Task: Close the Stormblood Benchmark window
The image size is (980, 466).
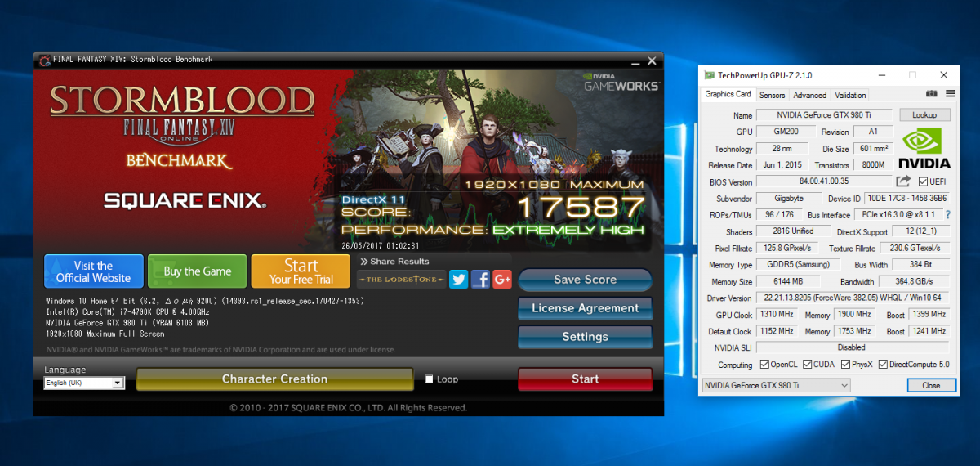Action: coord(652,60)
